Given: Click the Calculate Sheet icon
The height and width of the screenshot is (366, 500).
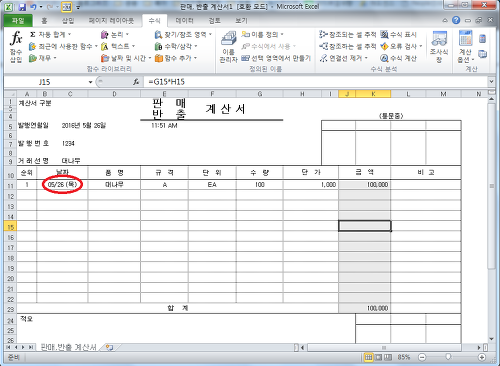Looking at the screenshot, I should pos(482,54).
